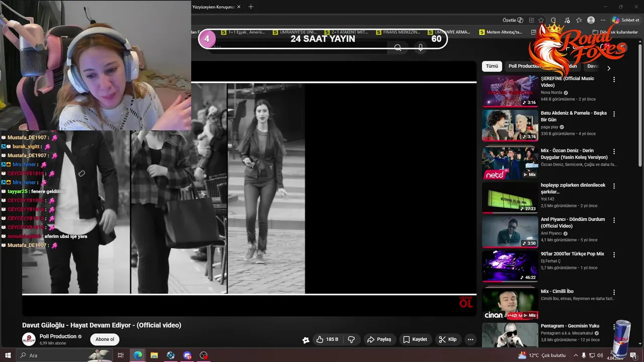This screenshot has width=644, height=362.
Task: Click the Thanks/remix icon beside like
Action: (x=305, y=340)
